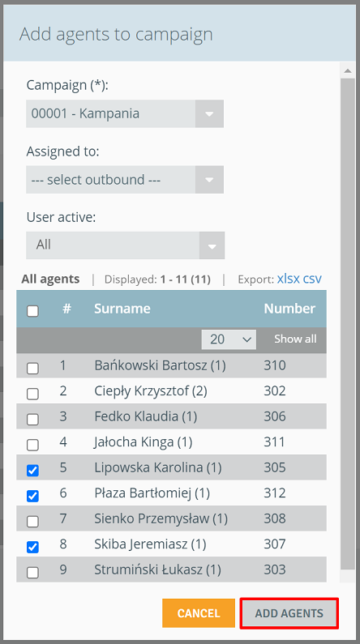Viewport: 360px width, 644px height.
Task: Open the Campaign dropdown arrow
Action: 209,113
